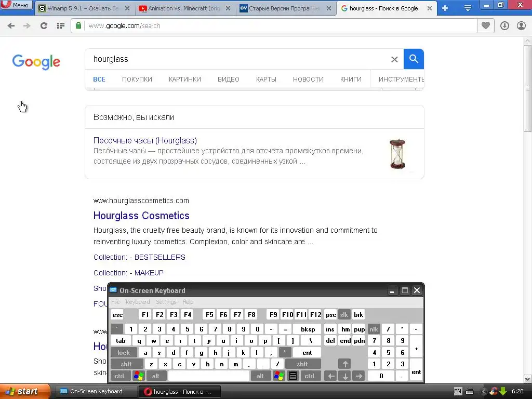Open downloads icon in browser toolbar
532x399 pixels.
(x=504, y=26)
